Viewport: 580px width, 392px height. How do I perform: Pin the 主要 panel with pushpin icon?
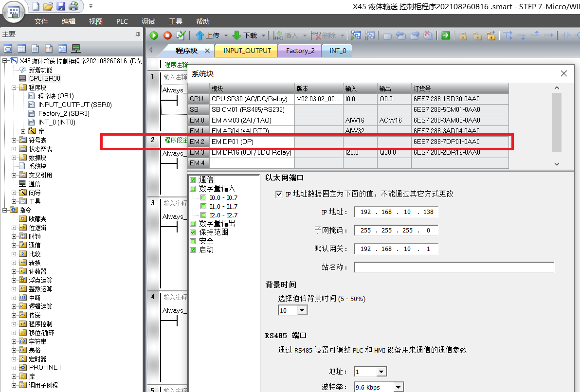(138, 35)
